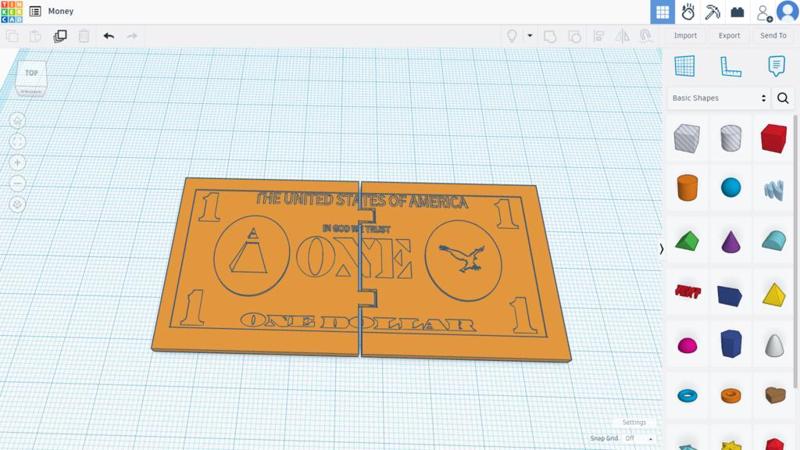Click the Money design name

(x=61, y=11)
